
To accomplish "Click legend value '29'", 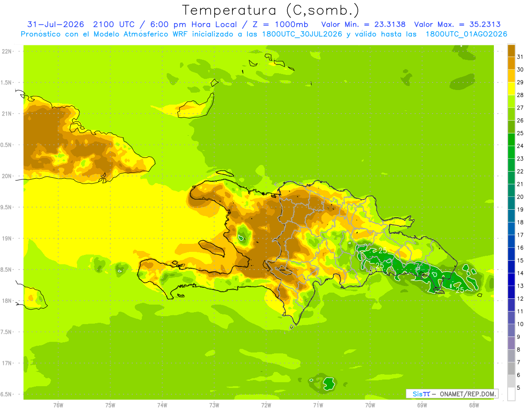I will coord(520,82).
